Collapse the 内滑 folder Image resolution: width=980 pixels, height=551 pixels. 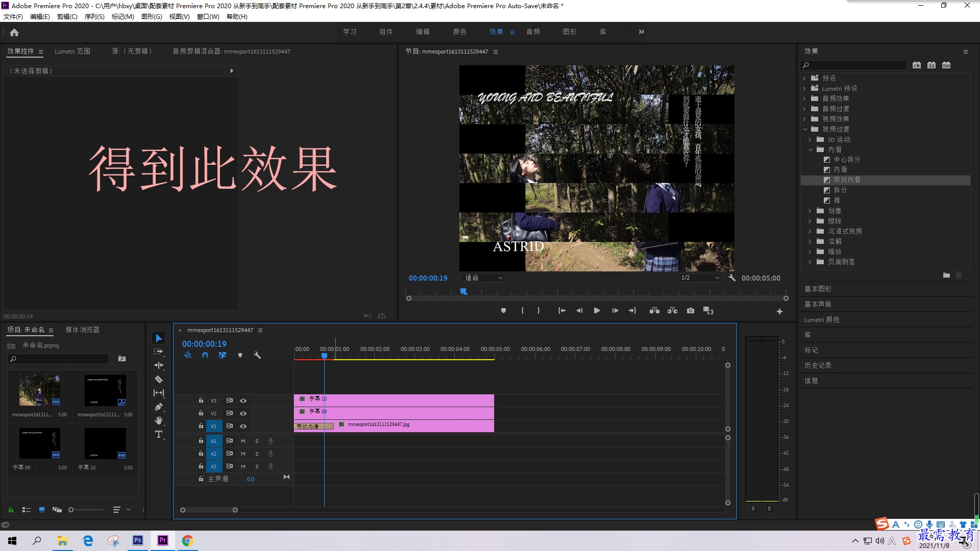click(x=811, y=149)
